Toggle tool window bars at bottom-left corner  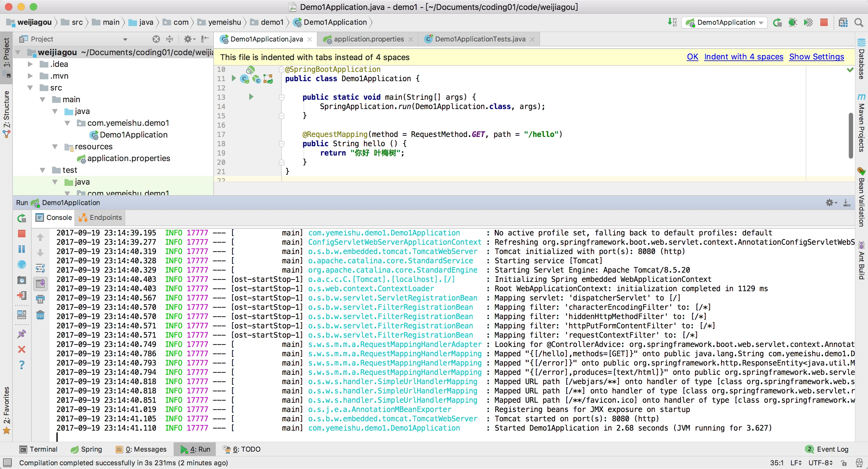pos(7,462)
